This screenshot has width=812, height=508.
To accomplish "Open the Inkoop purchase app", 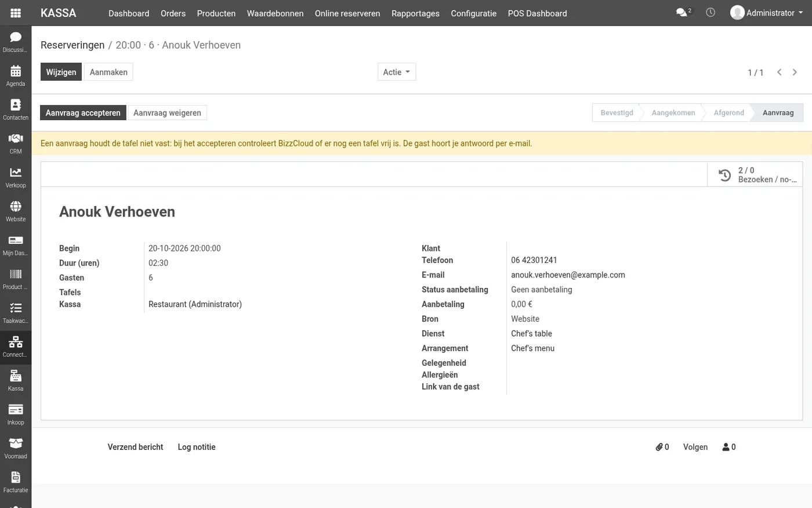I will point(16,415).
